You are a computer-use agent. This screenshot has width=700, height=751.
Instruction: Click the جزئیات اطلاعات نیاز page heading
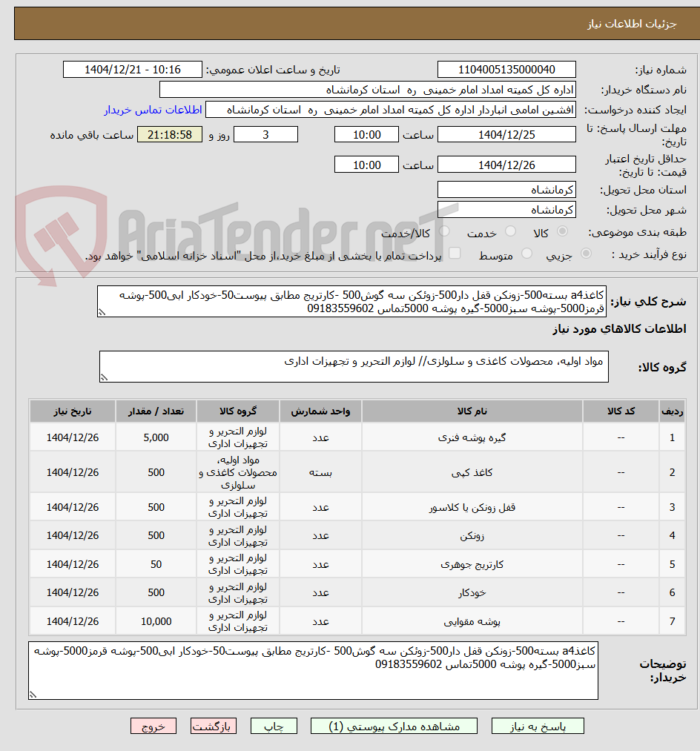pyautogui.click(x=632, y=24)
